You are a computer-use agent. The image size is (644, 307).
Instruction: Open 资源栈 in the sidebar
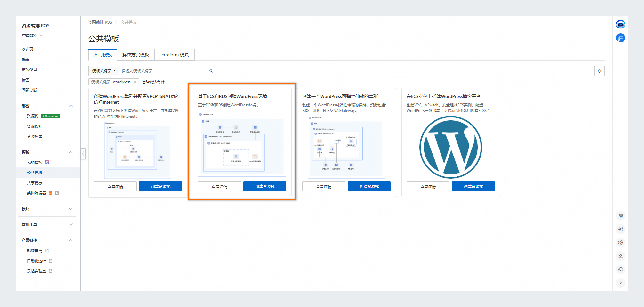(33, 116)
